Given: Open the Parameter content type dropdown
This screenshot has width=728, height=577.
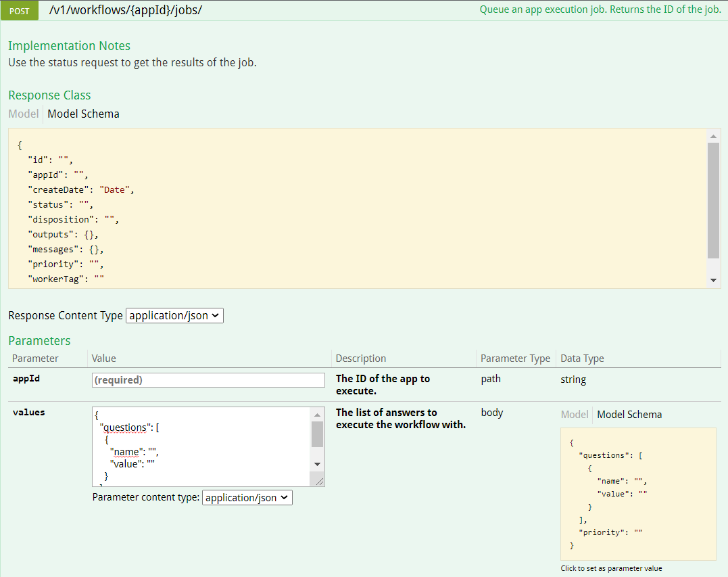Looking at the screenshot, I should tap(247, 497).
